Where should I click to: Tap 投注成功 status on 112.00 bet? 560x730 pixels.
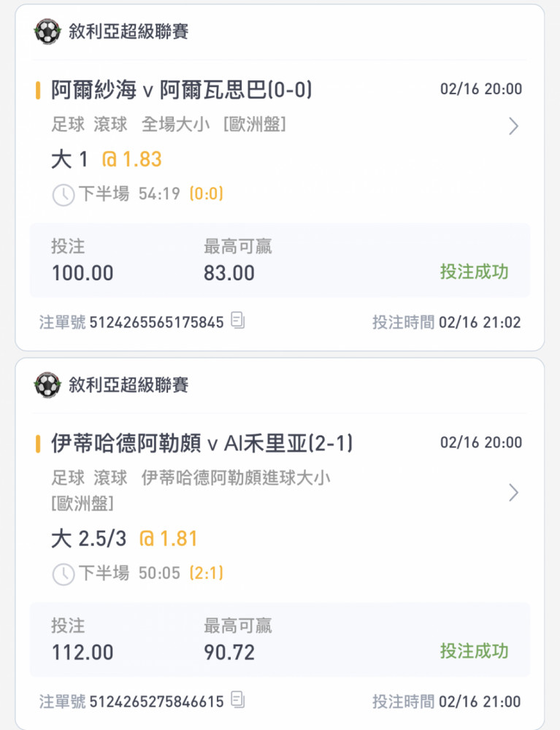(475, 651)
